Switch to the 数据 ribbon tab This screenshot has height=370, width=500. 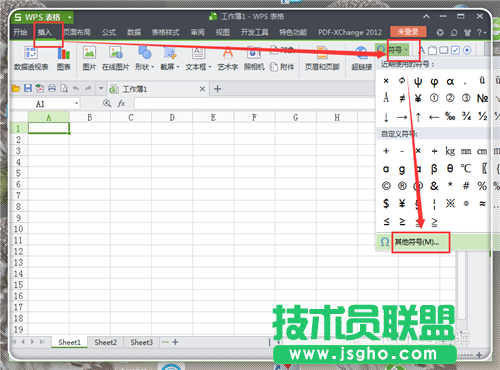tap(134, 32)
